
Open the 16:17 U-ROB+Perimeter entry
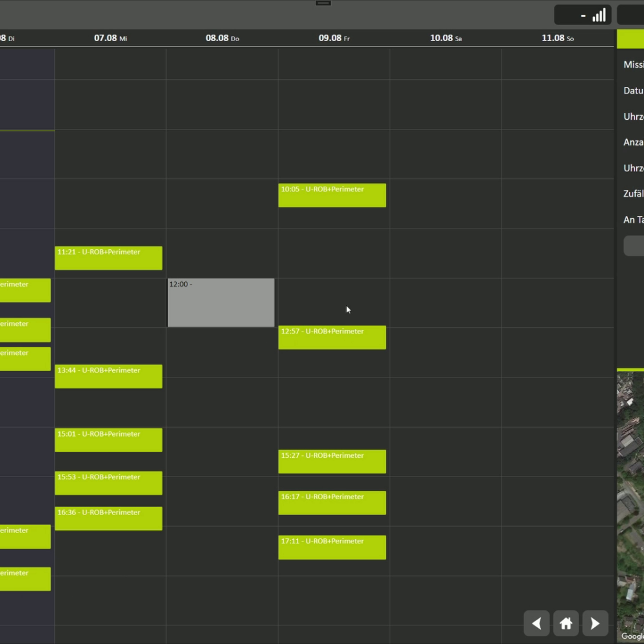[x=332, y=503]
